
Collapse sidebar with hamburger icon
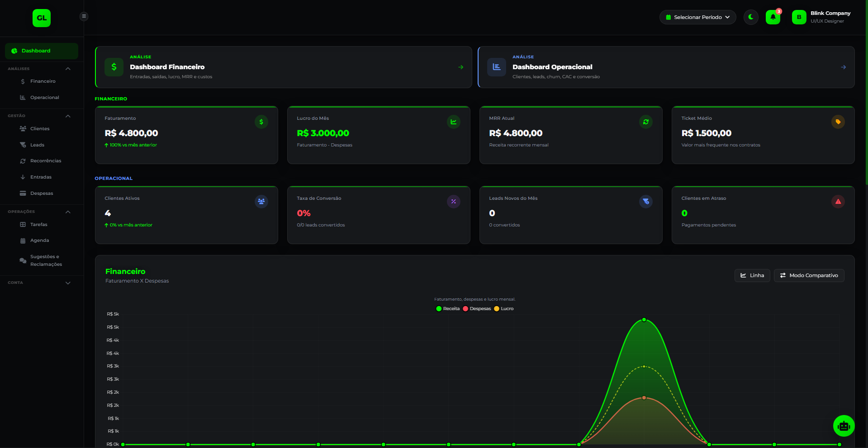pyautogui.click(x=84, y=16)
